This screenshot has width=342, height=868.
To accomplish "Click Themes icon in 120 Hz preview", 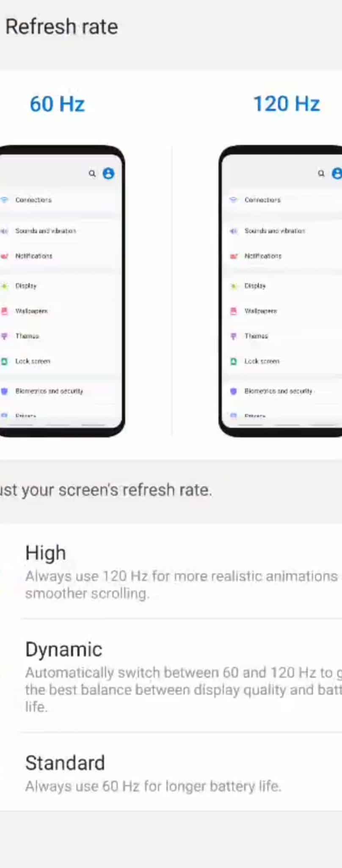I will click(x=233, y=336).
